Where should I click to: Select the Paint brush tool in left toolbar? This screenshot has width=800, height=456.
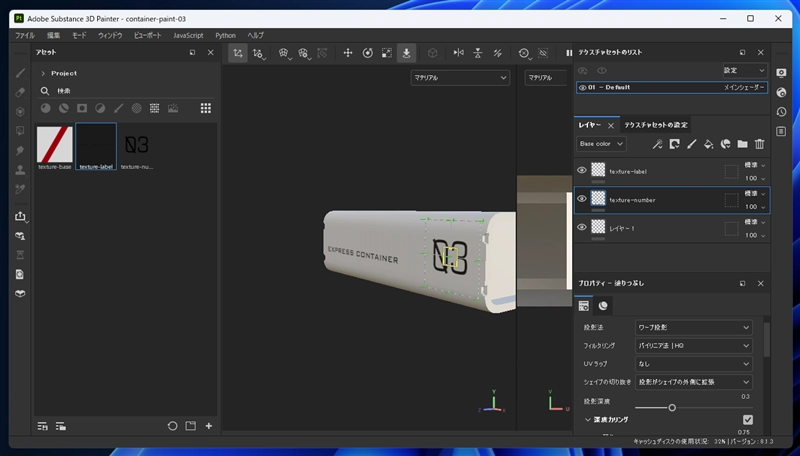click(x=20, y=73)
